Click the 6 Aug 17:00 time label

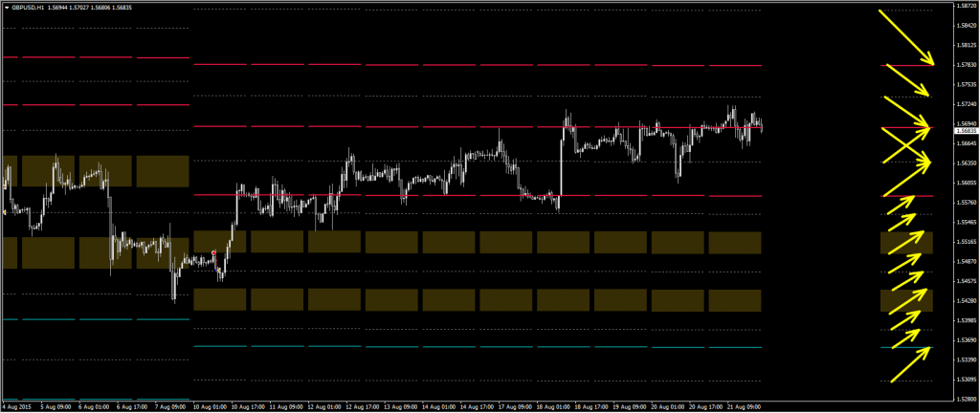pos(130,406)
